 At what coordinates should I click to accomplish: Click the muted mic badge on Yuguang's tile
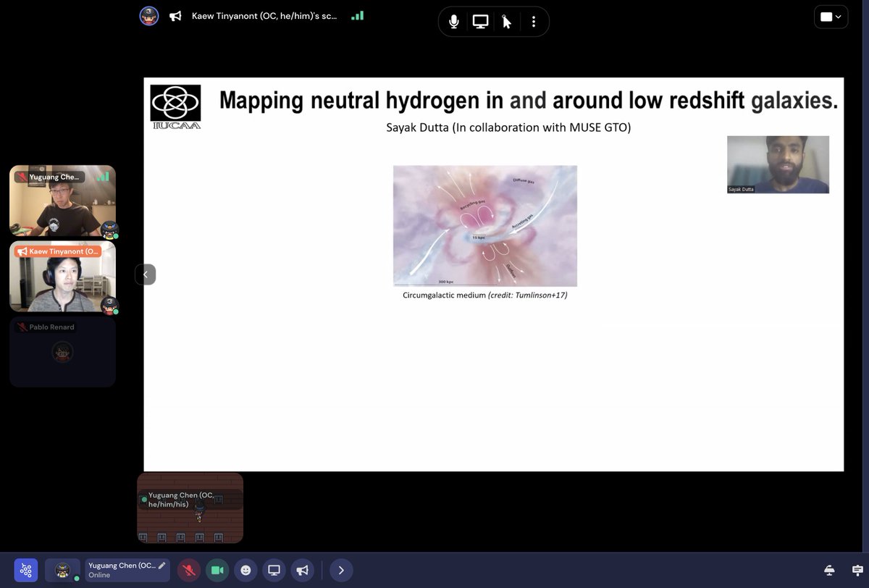click(22, 177)
